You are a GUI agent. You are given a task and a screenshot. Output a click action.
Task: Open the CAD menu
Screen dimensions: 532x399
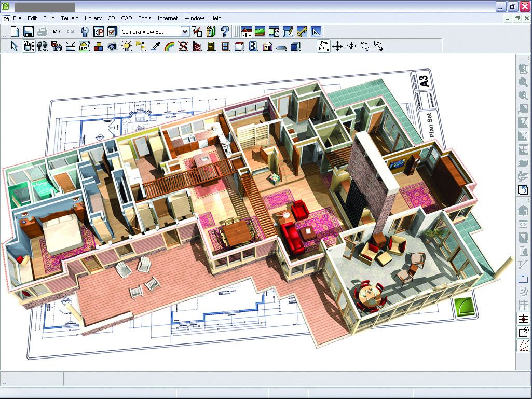click(127, 18)
